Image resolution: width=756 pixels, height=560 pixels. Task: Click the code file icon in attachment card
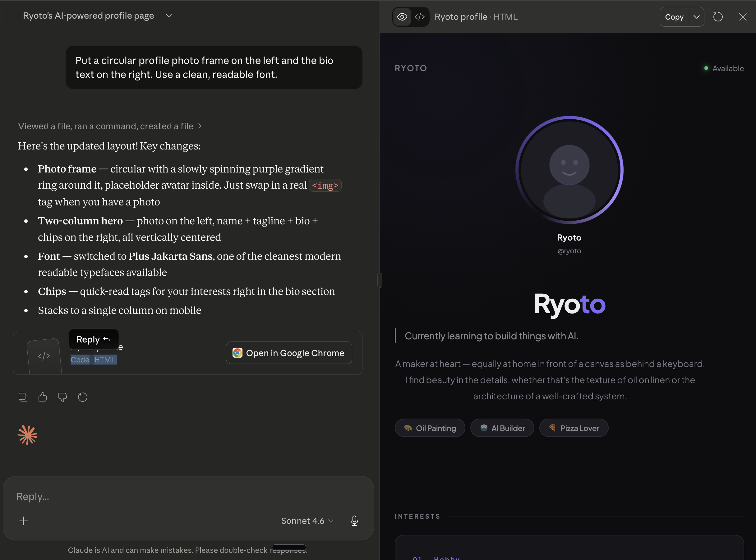tap(44, 356)
